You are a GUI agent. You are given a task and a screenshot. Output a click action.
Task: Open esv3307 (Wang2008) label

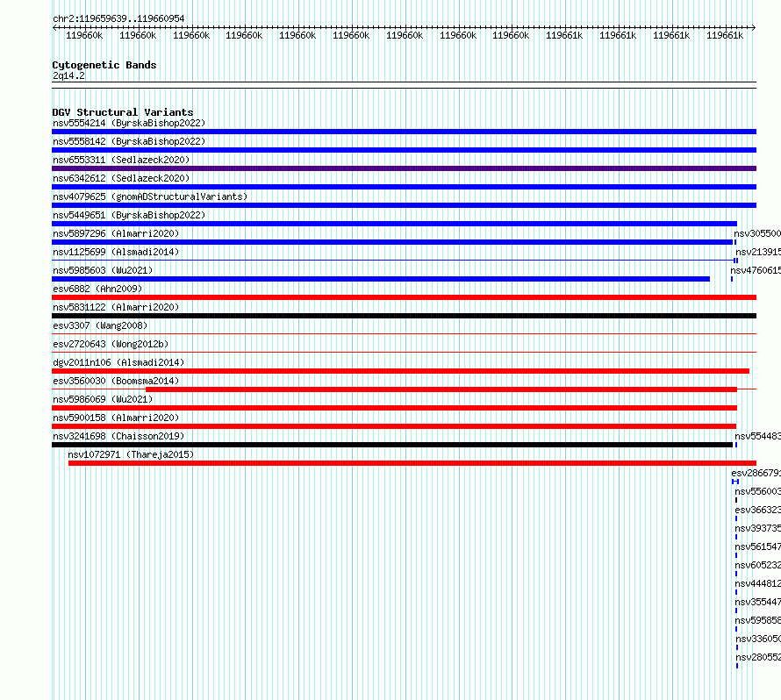coord(100,325)
